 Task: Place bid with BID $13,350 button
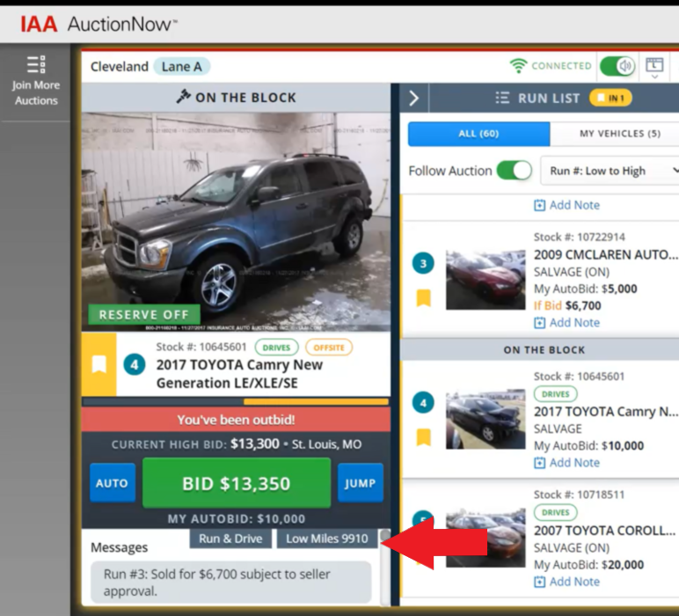click(x=237, y=483)
